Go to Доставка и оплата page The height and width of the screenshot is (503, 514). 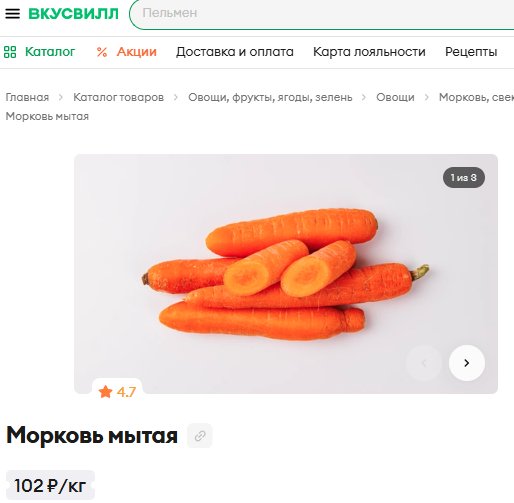(x=235, y=52)
